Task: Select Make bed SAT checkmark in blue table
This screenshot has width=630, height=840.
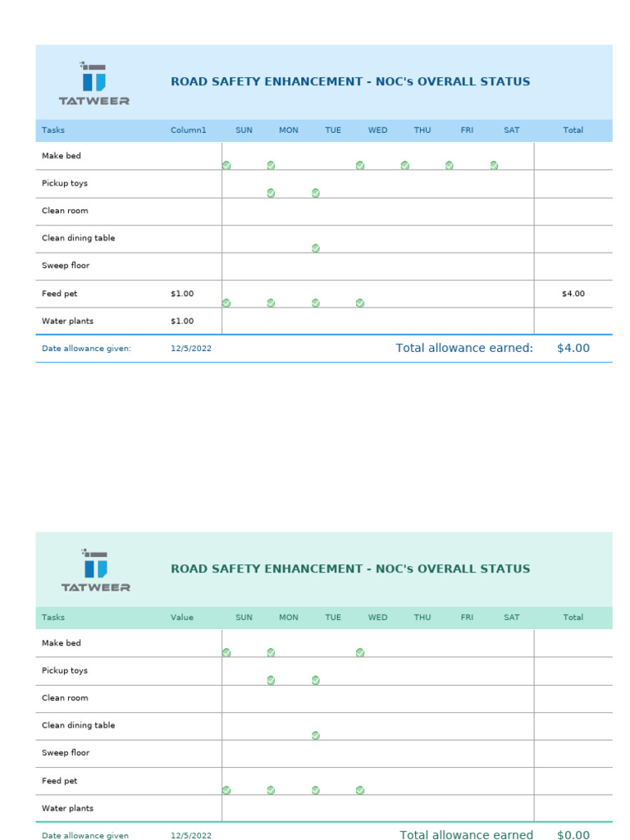Action: click(494, 165)
